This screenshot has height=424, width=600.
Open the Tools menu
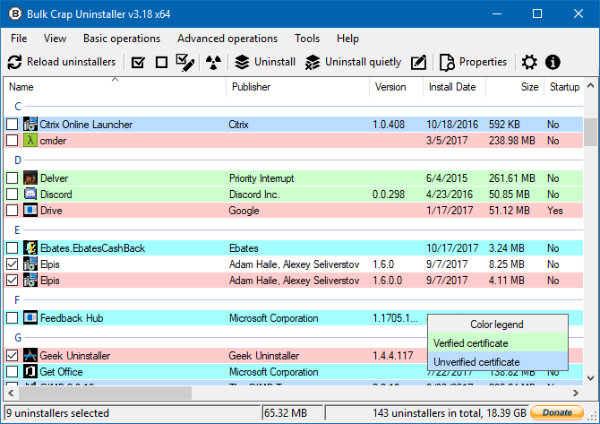(x=307, y=38)
